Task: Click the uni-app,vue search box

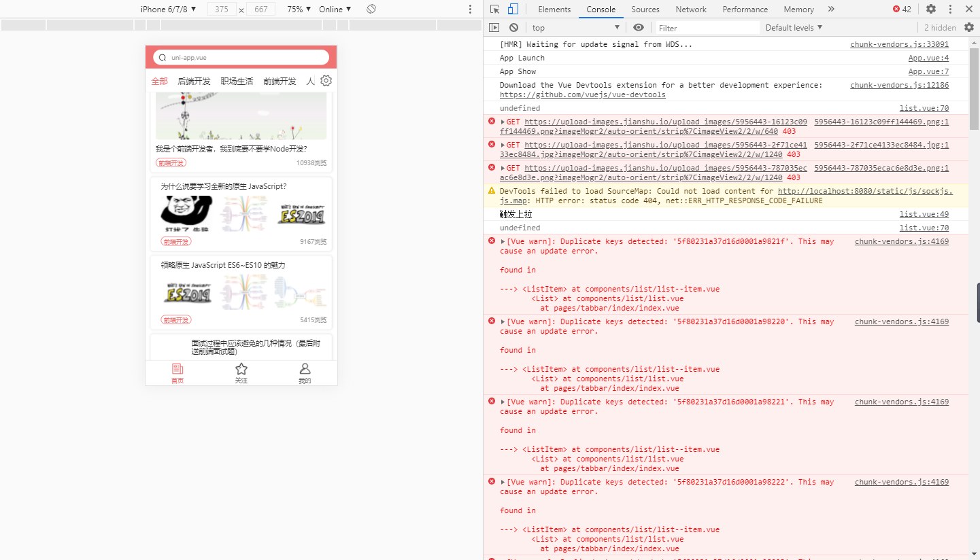Action: click(x=241, y=58)
